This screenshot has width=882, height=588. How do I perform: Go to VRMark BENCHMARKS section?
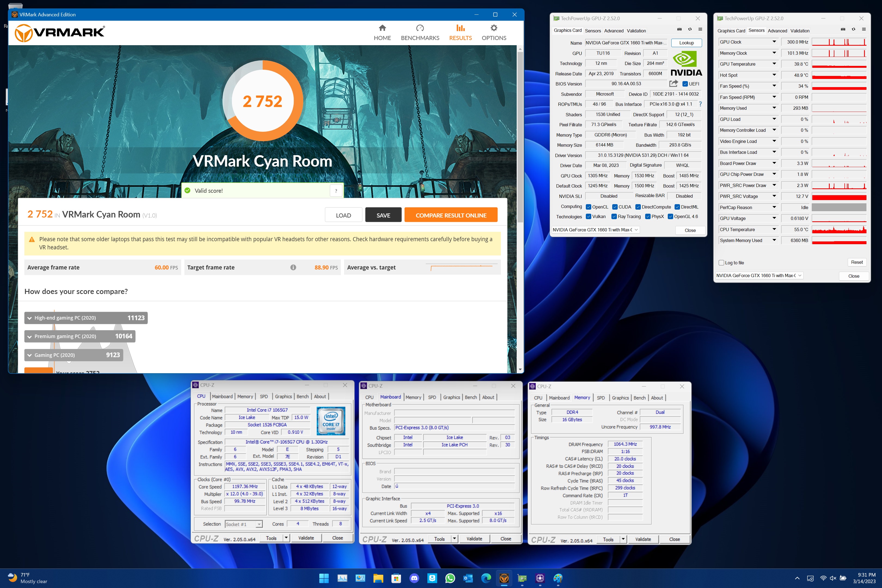point(420,32)
